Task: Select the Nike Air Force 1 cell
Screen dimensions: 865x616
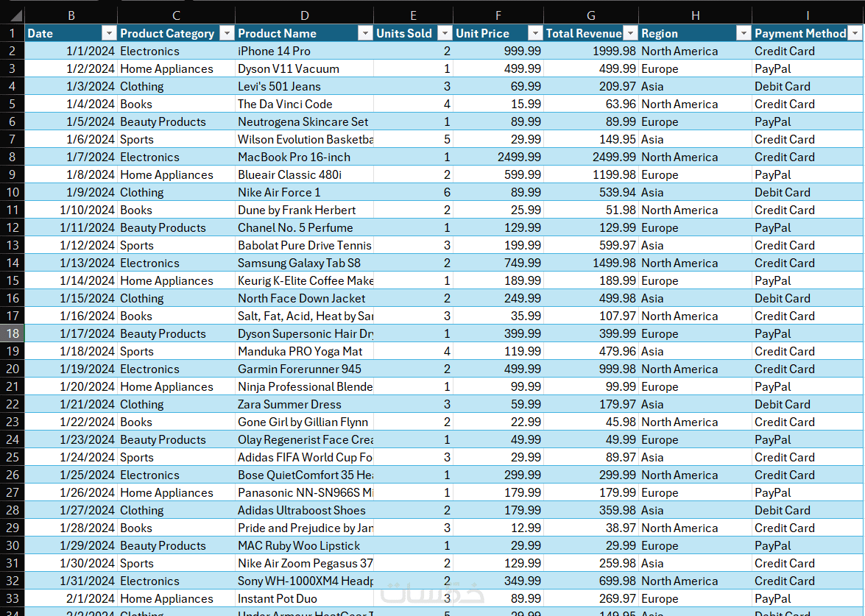Action: pos(305,193)
